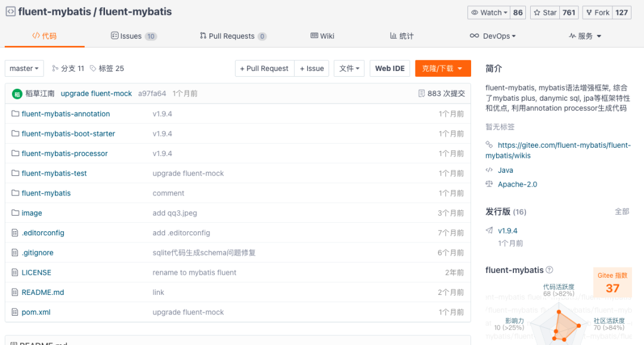The width and height of the screenshot is (644, 345).
Task: Click the file icon for .gitignore
Action: click(x=15, y=252)
